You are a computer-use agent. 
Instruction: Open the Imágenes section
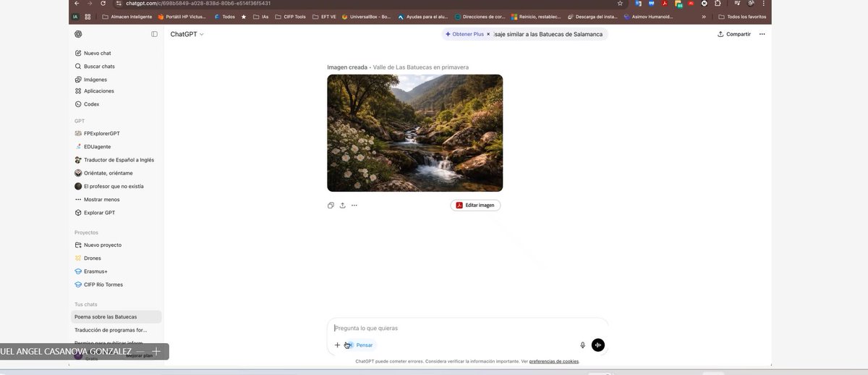pos(95,80)
